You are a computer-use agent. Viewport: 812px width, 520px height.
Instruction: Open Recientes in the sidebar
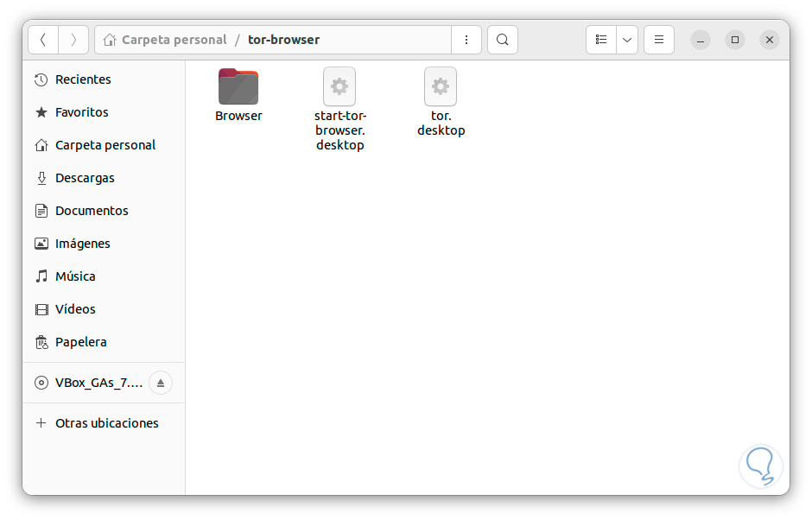pos(104,79)
